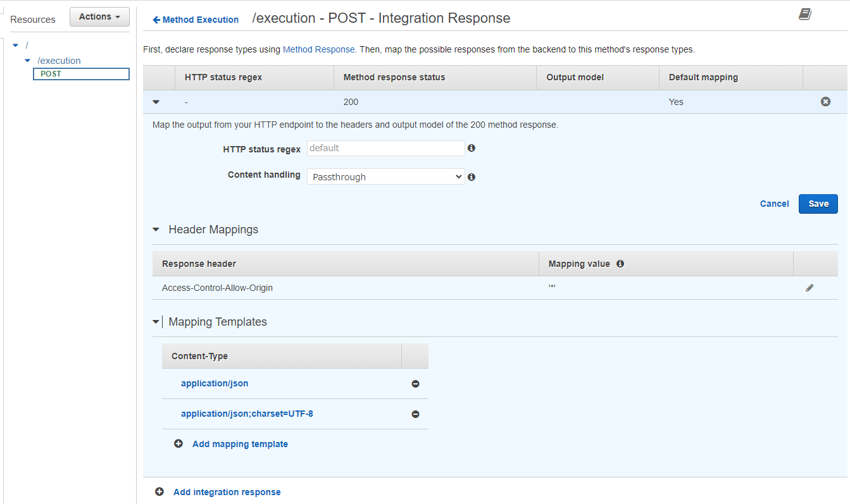The height and width of the screenshot is (504, 850).
Task: Click the HTTP status regex input field
Action: coord(385,148)
